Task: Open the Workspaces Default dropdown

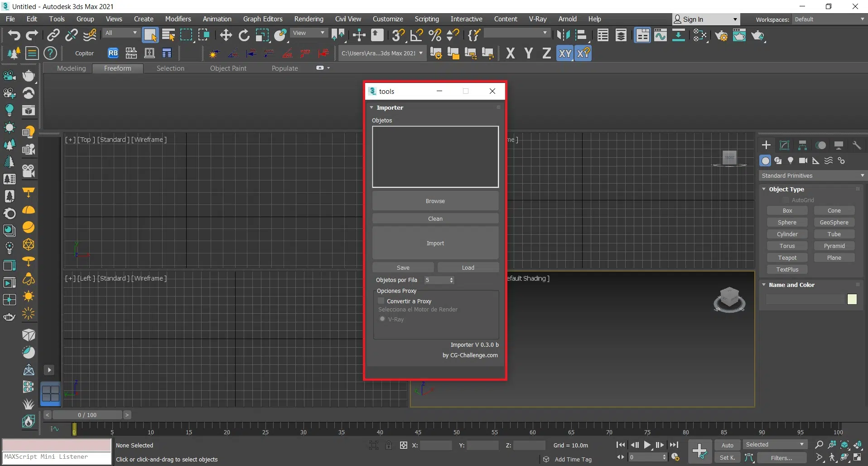Action: point(829,19)
